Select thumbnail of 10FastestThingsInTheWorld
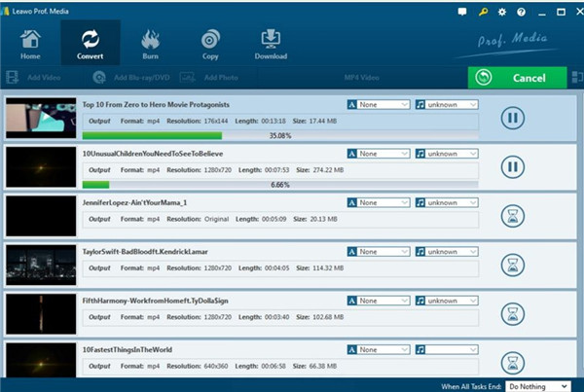 pyautogui.click(x=41, y=360)
